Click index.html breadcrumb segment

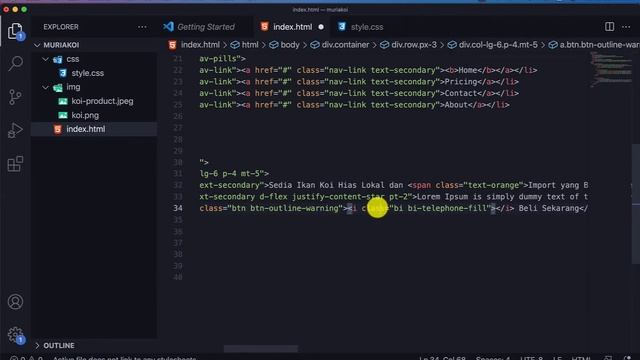coord(200,45)
